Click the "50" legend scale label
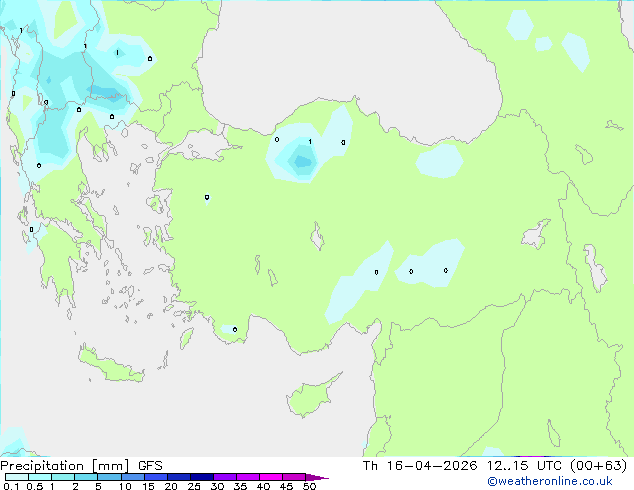The height and width of the screenshot is (490, 634). [309, 486]
